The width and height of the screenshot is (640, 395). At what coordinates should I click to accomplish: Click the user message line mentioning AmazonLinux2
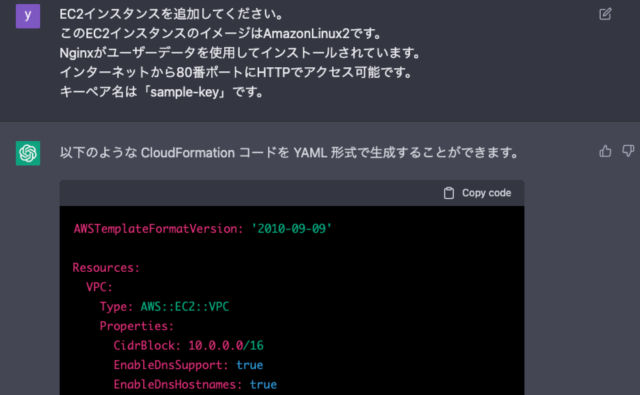(x=220, y=33)
